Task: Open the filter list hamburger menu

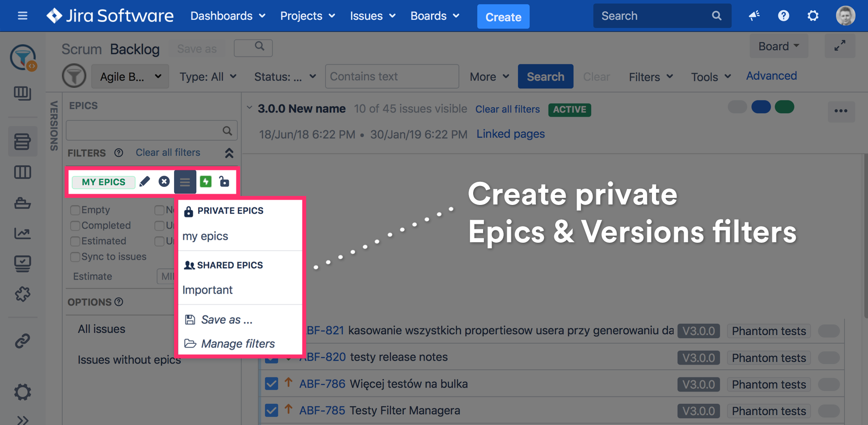Action: click(x=185, y=182)
